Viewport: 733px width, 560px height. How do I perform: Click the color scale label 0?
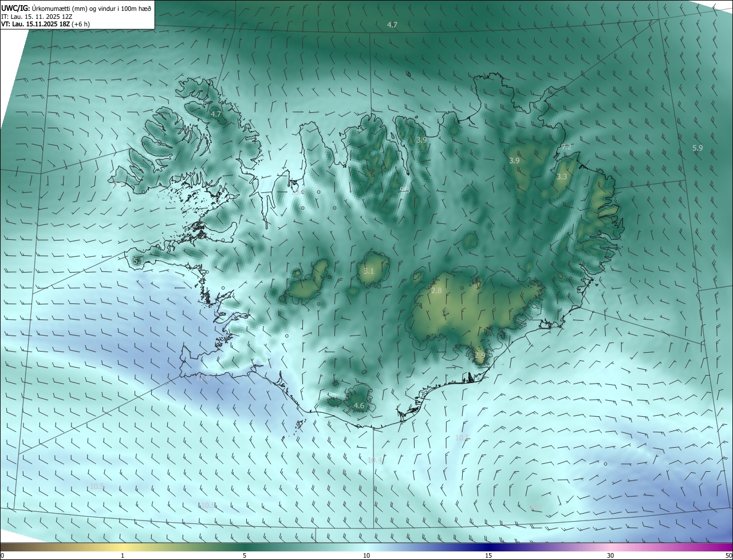[2, 555]
